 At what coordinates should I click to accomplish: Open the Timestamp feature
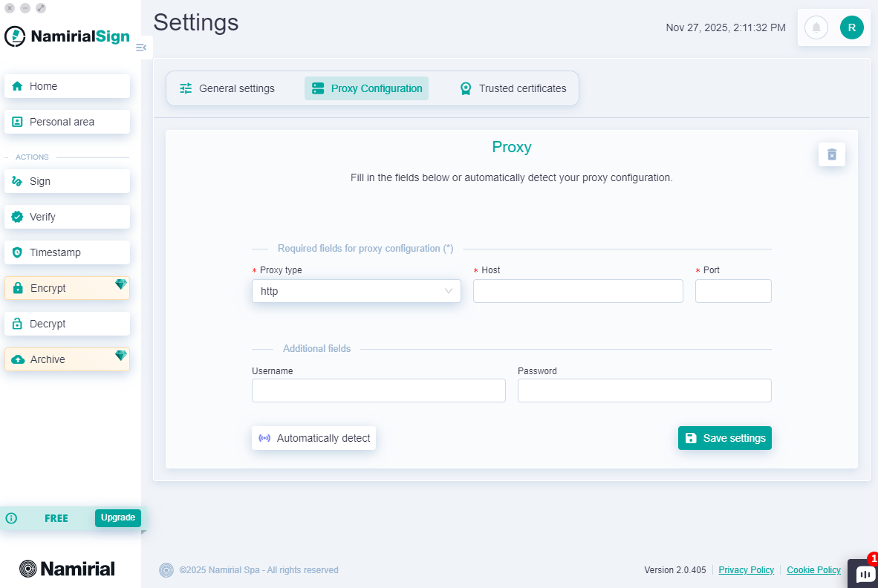(x=67, y=252)
